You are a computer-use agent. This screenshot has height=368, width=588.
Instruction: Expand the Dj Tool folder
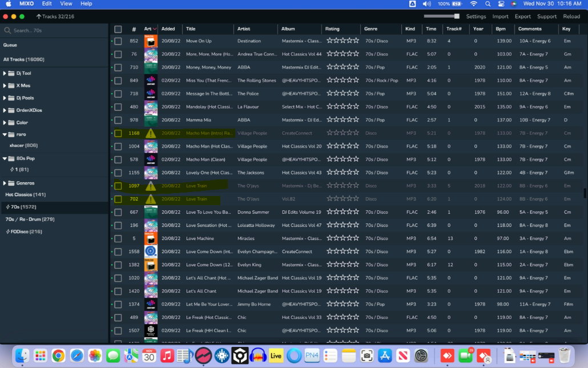(x=5, y=73)
